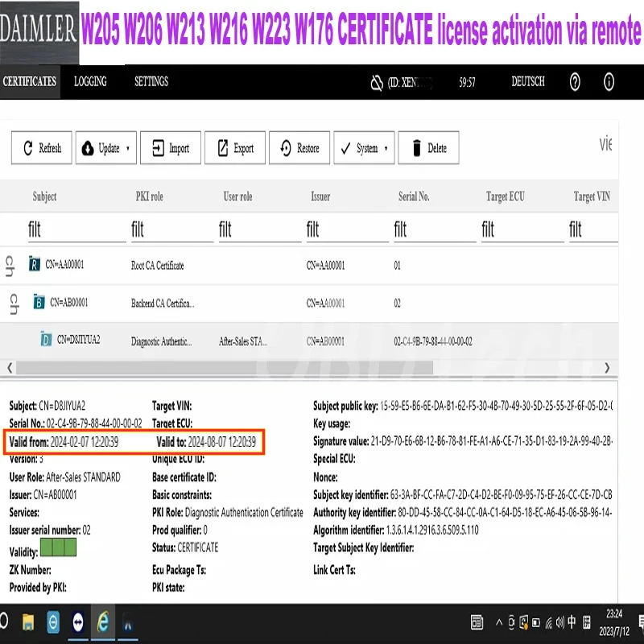Sort by the Serial No. column header

coord(414,196)
